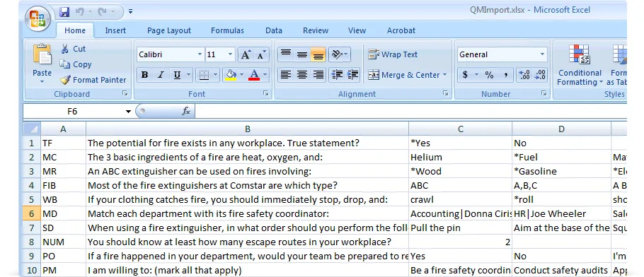Viewport: 644px width, 277px height.
Task: Redo the last action
Action: pos(103,12)
